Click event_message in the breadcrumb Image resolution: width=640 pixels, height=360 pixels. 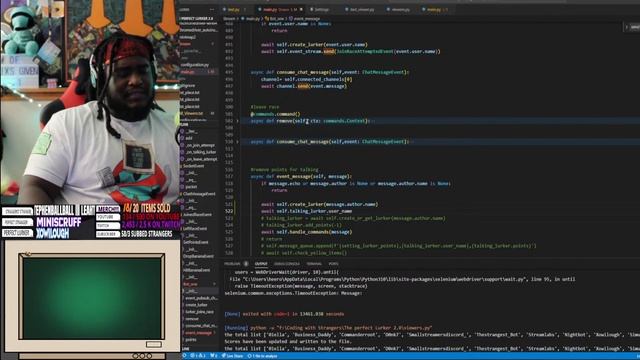pyautogui.click(x=307, y=18)
